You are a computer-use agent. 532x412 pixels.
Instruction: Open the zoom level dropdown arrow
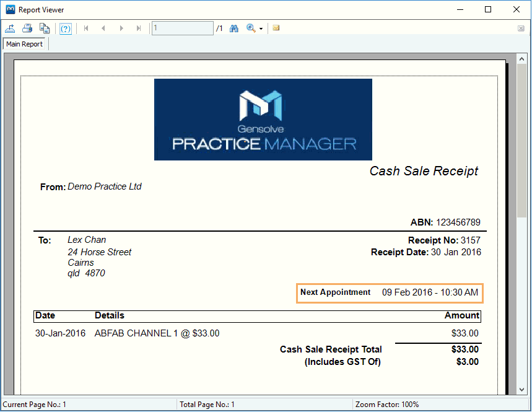259,28
